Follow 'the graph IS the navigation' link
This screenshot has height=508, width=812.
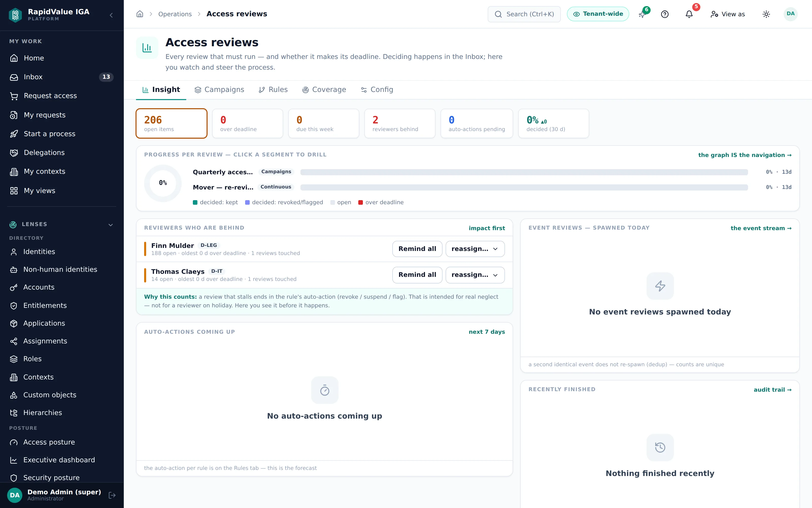[x=745, y=155]
